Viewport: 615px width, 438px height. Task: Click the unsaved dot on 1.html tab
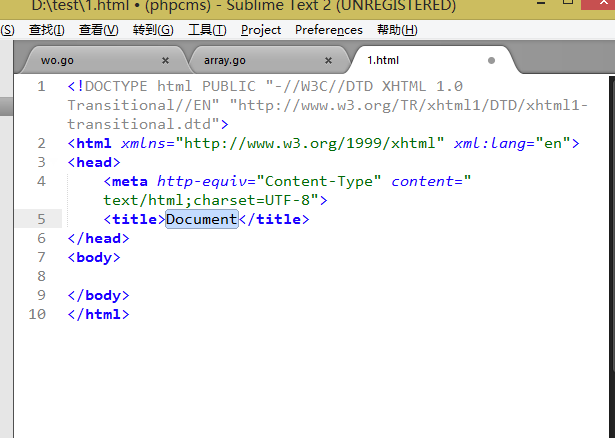click(x=491, y=60)
